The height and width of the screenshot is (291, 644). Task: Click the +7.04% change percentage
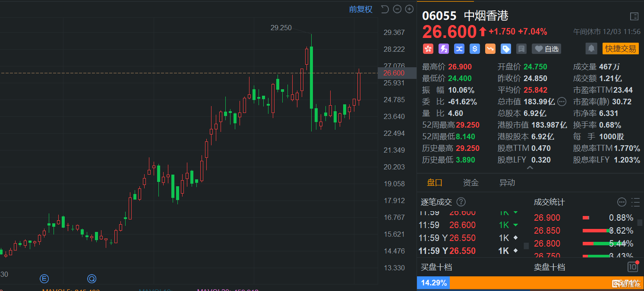pyautogui.click(x=533, y=31)
